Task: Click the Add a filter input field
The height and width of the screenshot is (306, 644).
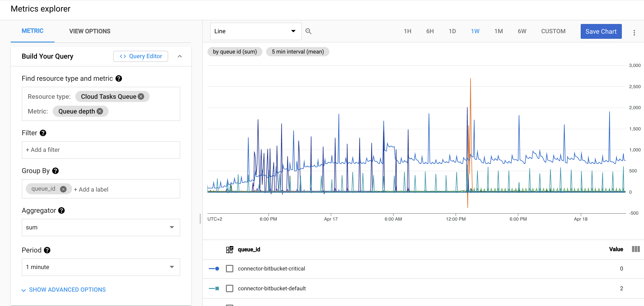Action: tap(101, 150)
